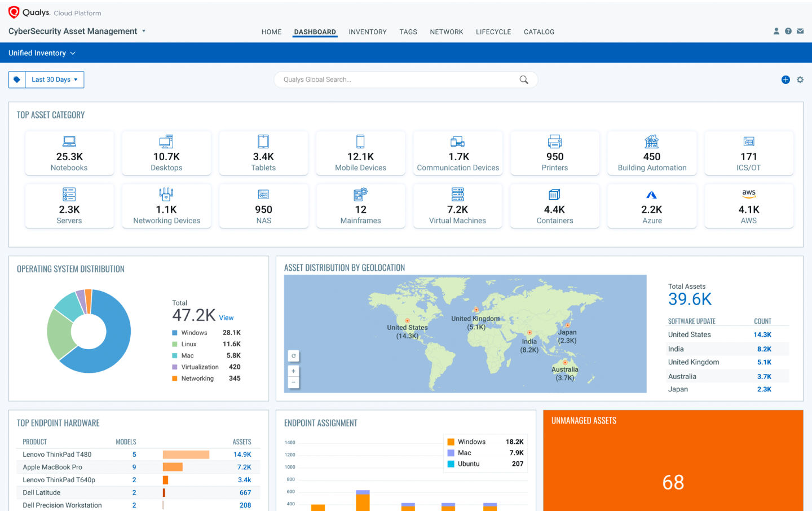
Task: Expand the Unified Inventory dropdown
Action: tap(42, 52)
